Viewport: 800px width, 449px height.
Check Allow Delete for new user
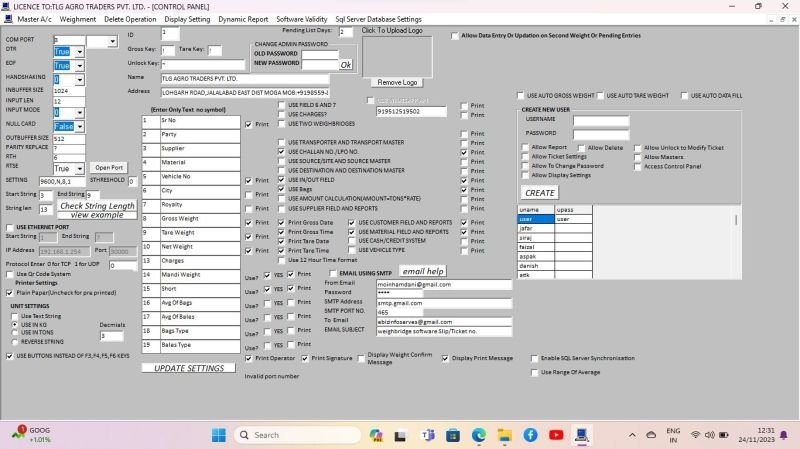(581, 147)
